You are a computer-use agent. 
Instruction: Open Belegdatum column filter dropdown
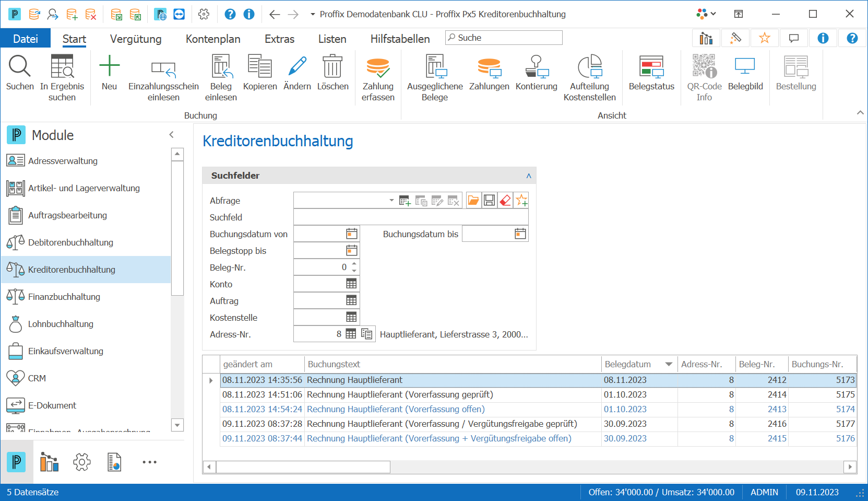tap(669, 364)
